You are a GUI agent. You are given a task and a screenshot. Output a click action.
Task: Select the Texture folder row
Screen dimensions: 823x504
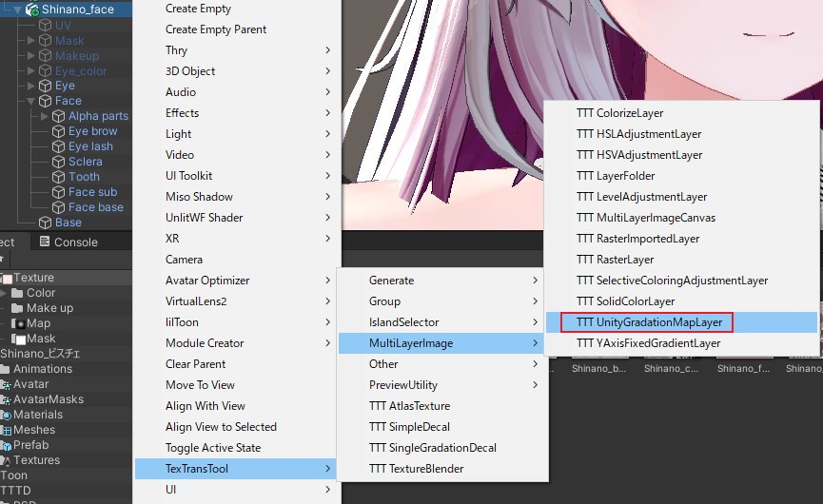(66, 278)
